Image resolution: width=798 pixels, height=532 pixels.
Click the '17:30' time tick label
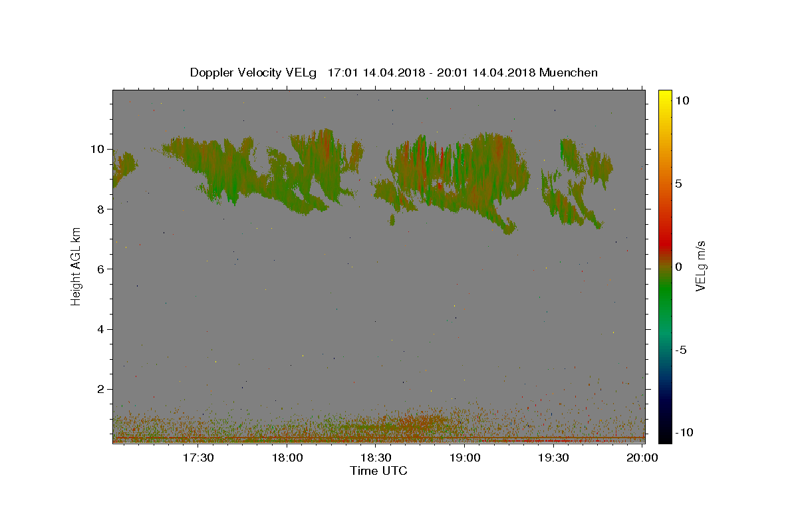(199, 458)
